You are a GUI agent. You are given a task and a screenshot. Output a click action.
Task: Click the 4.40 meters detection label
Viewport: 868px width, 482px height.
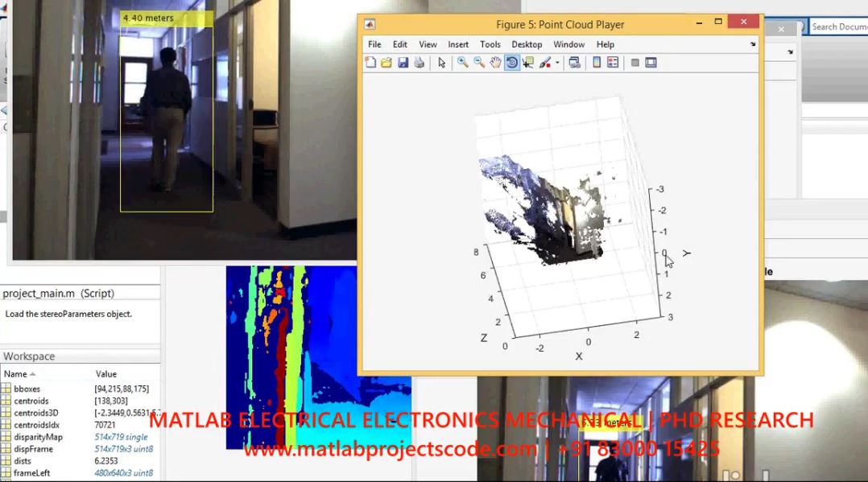pos(166,19)
